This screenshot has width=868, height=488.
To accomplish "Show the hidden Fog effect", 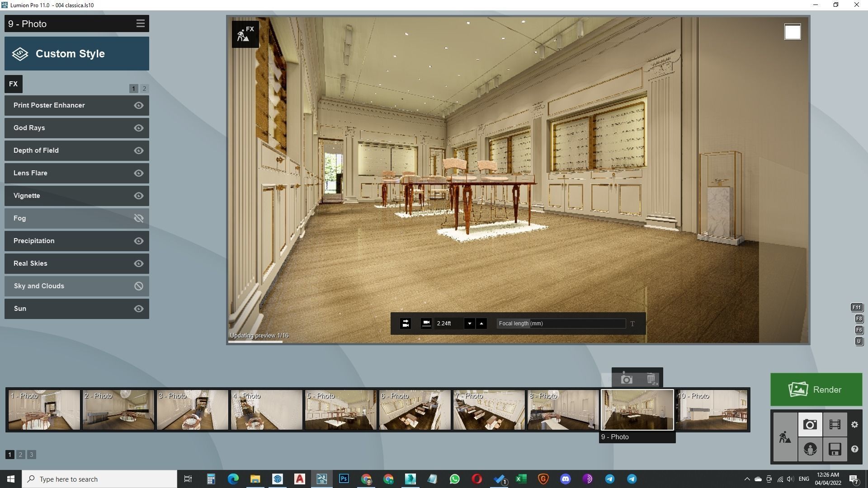I will point(139,218).
